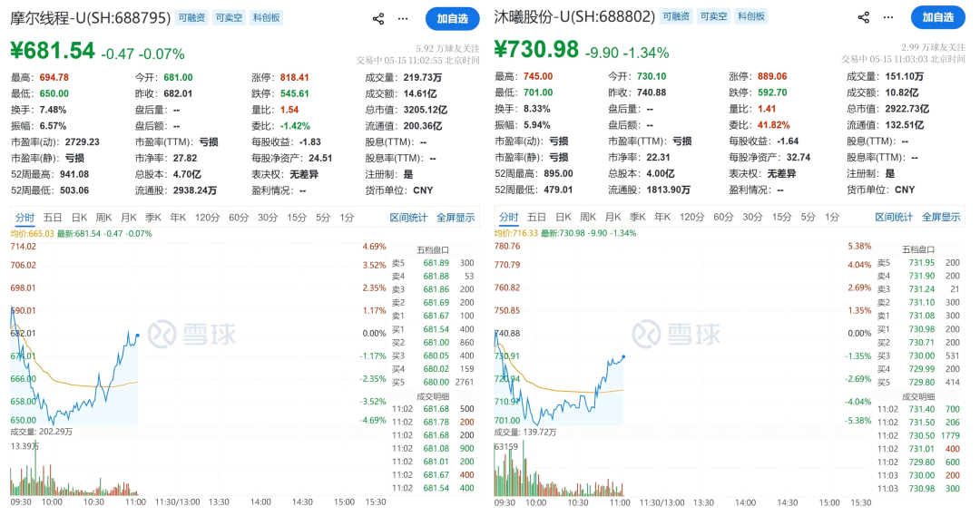This screenshot has width=980, height=516.
Task: Click 五档盘口 header in 摩尔线程 panel
Action: tap(433, 250)
